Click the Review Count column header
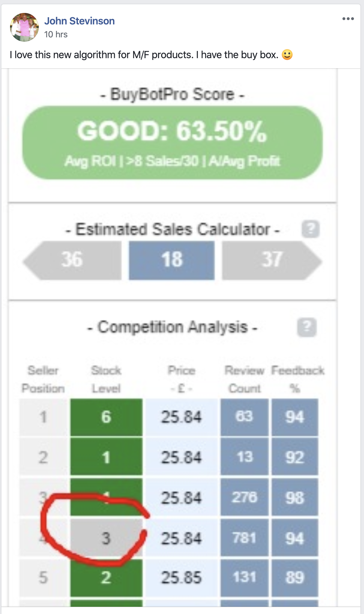This screenshot has width=364, height=614. [244, 379]
